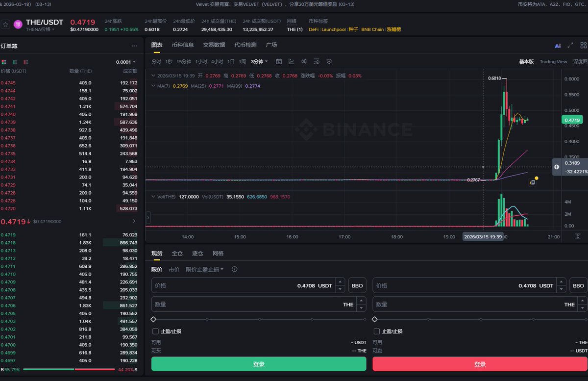588x381 pixels.
Task: Open the chart display settings icon
Action: click(317, 61)
